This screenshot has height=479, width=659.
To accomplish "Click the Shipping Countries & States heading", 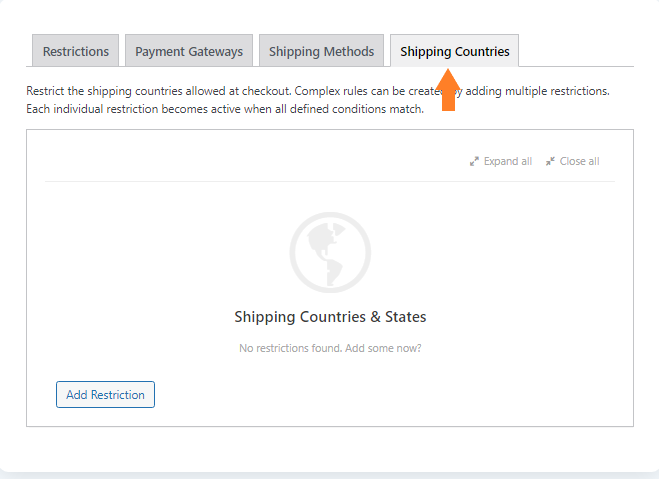I will pyautogui.click(x=330, y=317).
